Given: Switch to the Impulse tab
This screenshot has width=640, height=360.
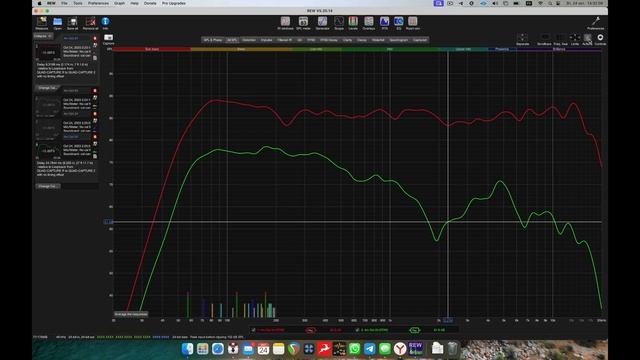Looking at the screenshot, I should tap(266, 40).
